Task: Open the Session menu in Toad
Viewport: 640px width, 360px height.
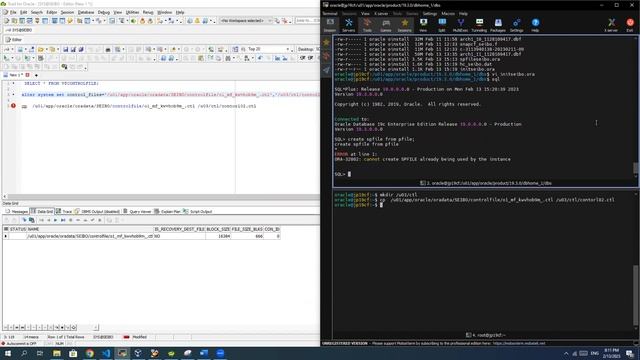Action: (x=67, y=12)
